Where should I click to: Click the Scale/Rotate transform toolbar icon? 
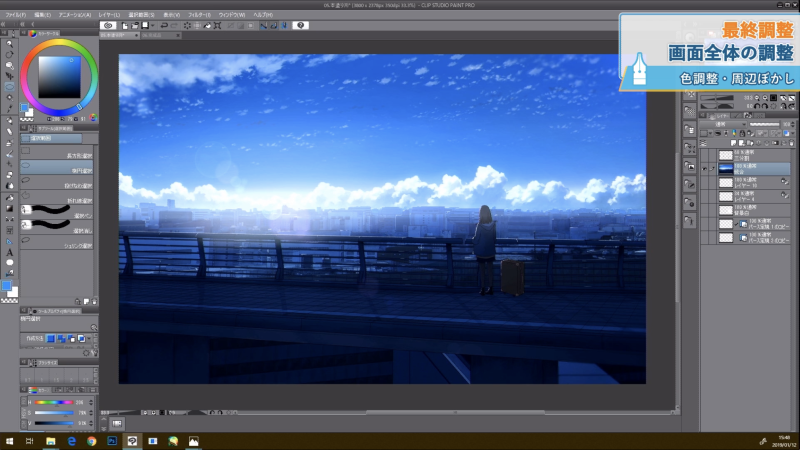point(217,25)
